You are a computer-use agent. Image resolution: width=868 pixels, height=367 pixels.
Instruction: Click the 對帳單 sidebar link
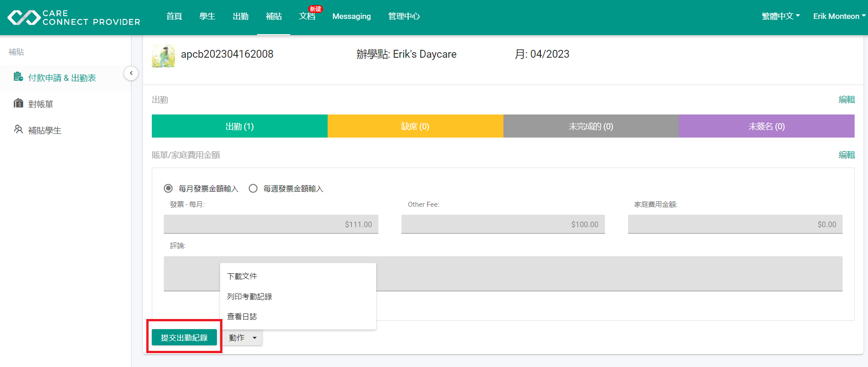point(41,104)
